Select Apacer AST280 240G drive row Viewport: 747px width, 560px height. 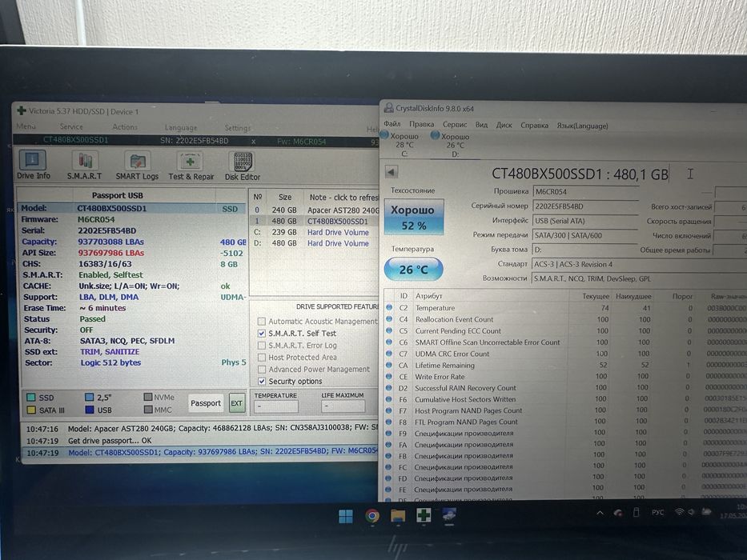click(315, 210)
